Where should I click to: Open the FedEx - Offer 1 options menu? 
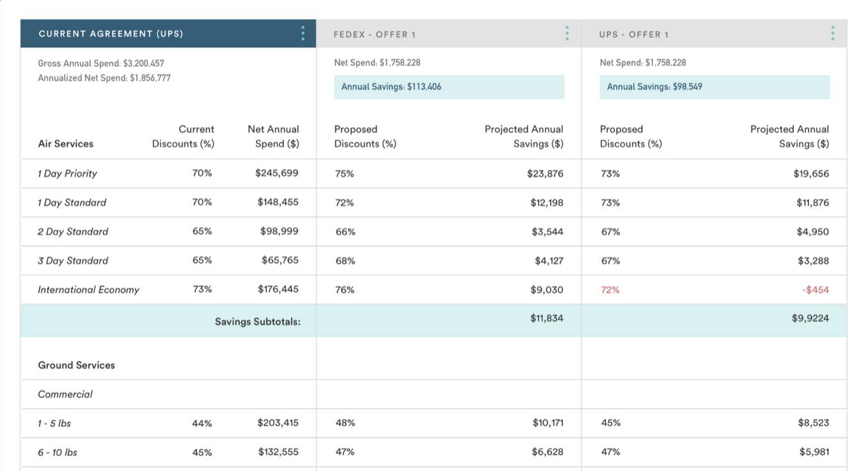(x=567, y=33)
